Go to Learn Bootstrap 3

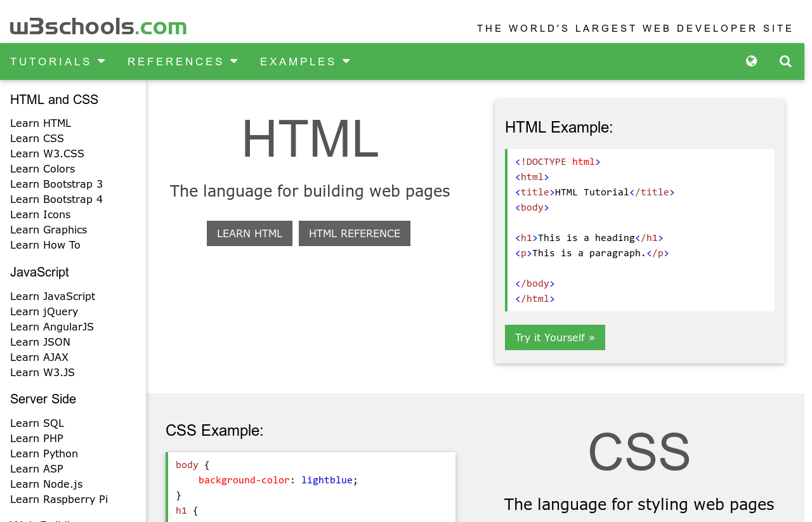click(x=56, y=184)
